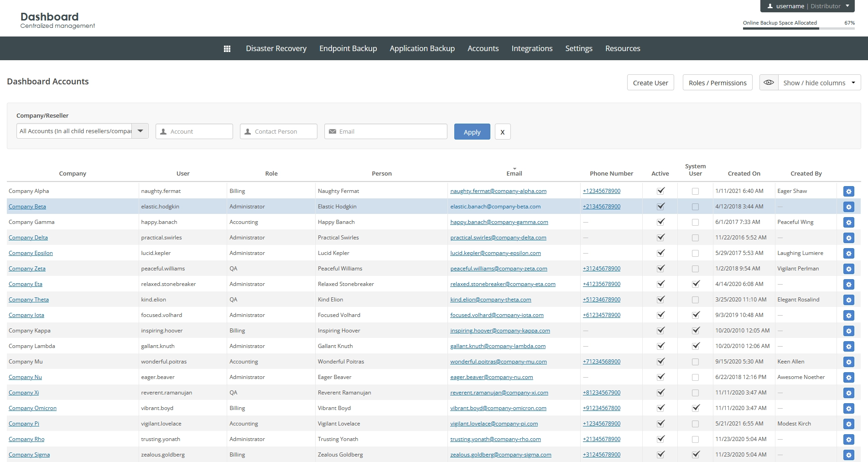Toggle System User checkbox for naughty.fermat
The image size is (868, 462).
[x=695, y=191]
